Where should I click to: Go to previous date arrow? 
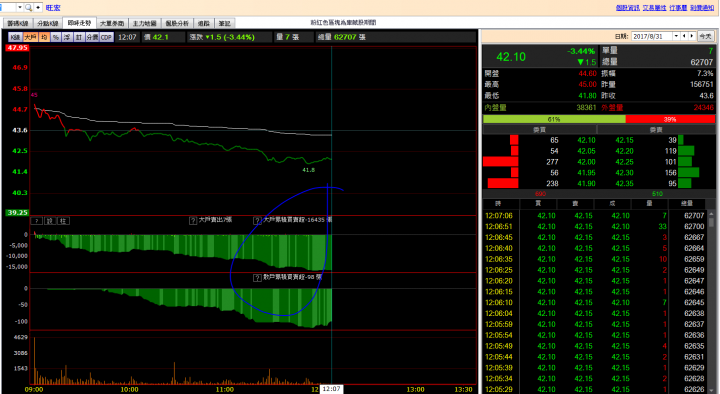tap(684, 36)
